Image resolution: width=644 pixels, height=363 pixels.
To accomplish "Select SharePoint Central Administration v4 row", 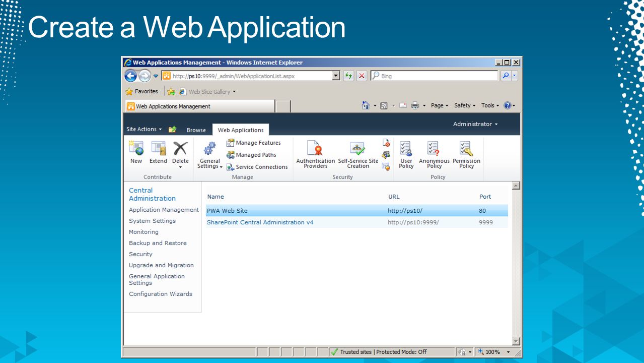I will (356, 222).
